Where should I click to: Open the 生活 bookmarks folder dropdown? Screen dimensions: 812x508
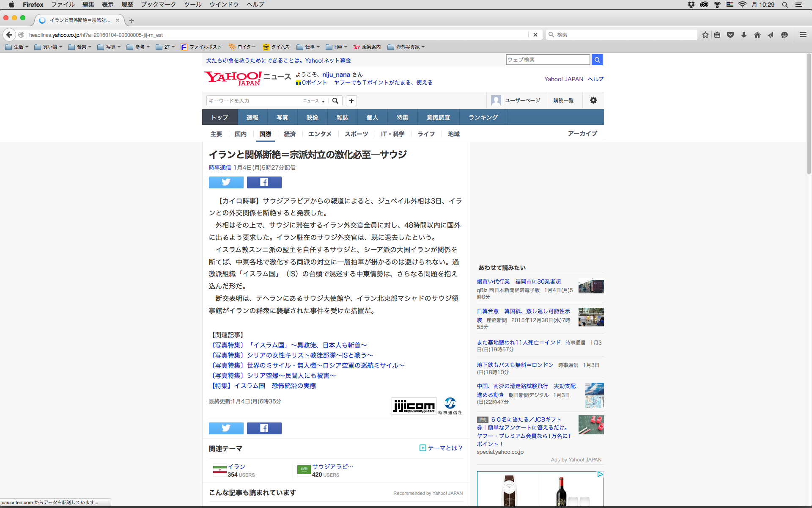[17, 47]
